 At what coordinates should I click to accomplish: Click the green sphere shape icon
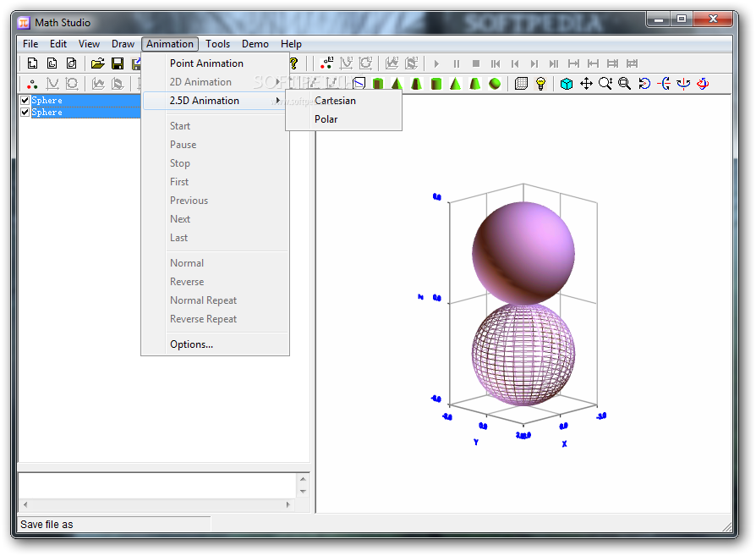tap(495, 84)
